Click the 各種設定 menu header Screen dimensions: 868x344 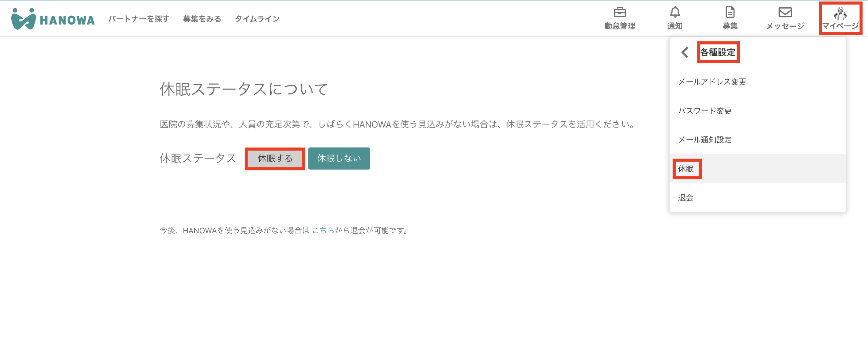(717, 52)
